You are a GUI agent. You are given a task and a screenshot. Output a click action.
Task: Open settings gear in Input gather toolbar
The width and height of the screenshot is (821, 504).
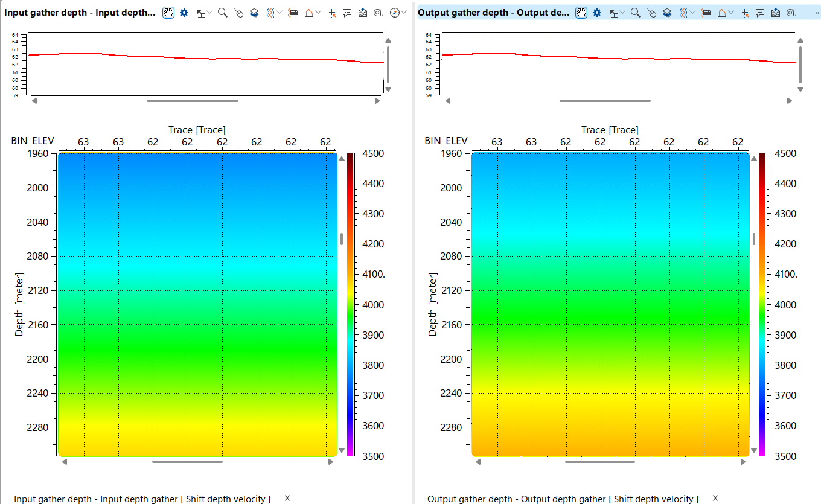(x=184, y=13)
